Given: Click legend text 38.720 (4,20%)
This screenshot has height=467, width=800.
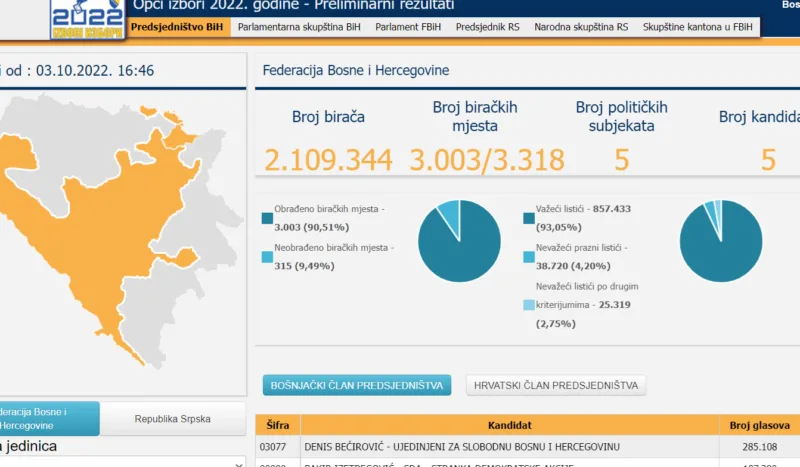Looking at the screenshot, I should pyautogui.click(x=573, y=266).
